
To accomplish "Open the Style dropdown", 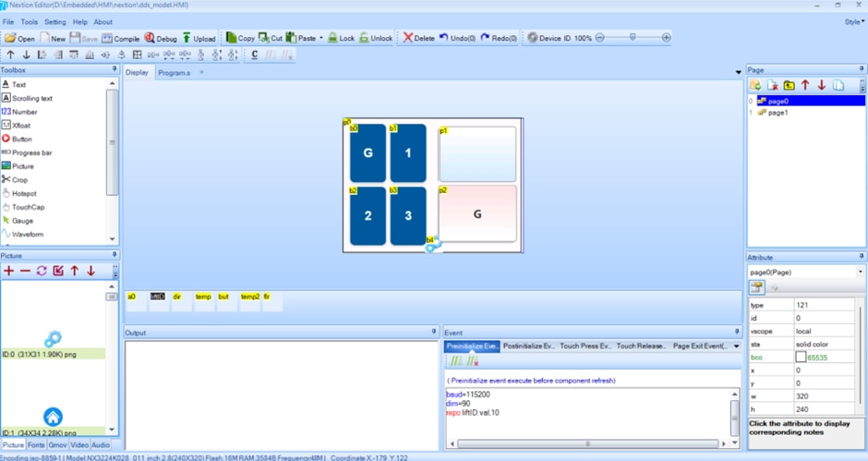I will [x=855, y=21].
